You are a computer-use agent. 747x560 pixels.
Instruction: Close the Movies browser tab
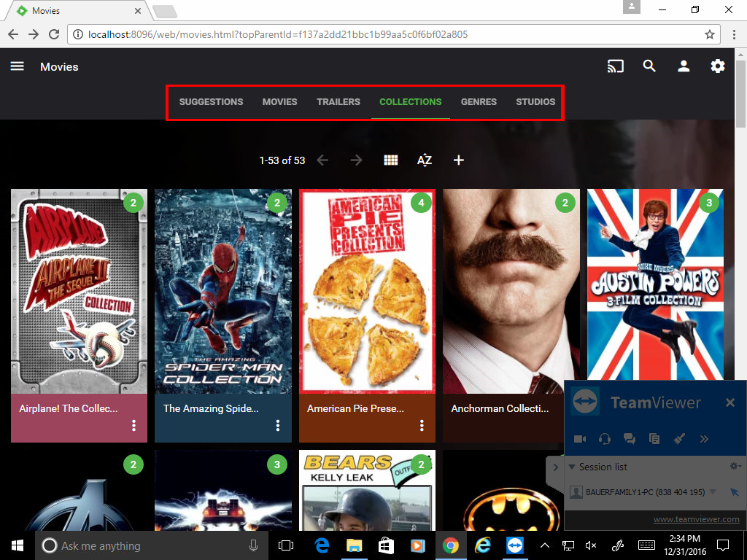point(138,10)
